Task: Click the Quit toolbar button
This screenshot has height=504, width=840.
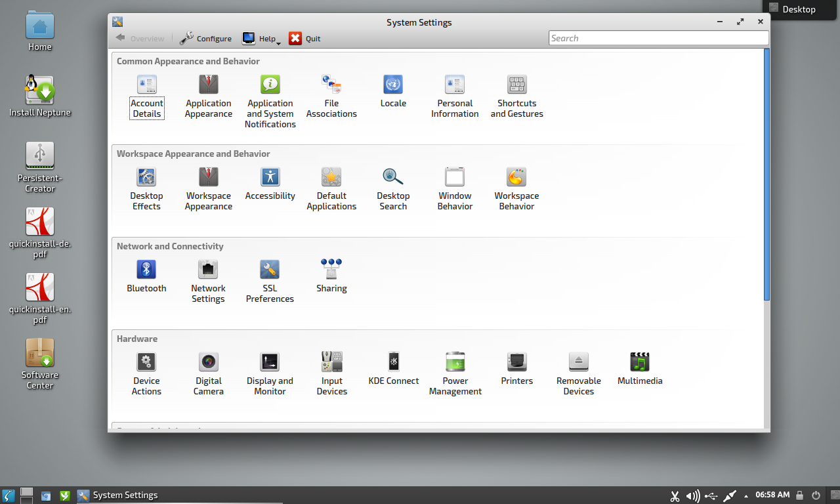Action: (304, 38)
